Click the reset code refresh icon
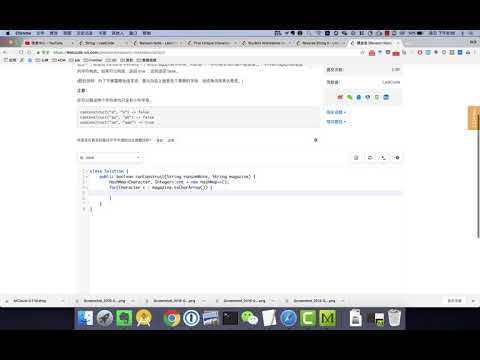Image resolution: width=480 pixels, height=360 pixels. point(370,158)
